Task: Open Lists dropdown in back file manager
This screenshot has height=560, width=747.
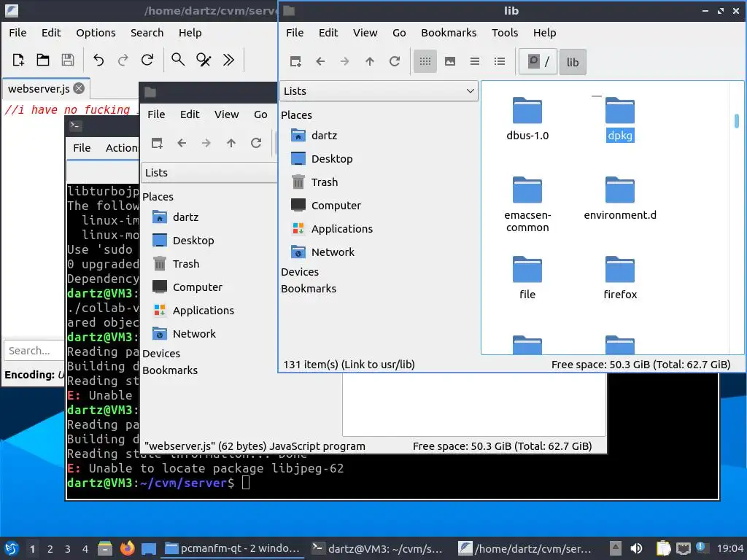Action: (x=209, y=173)
